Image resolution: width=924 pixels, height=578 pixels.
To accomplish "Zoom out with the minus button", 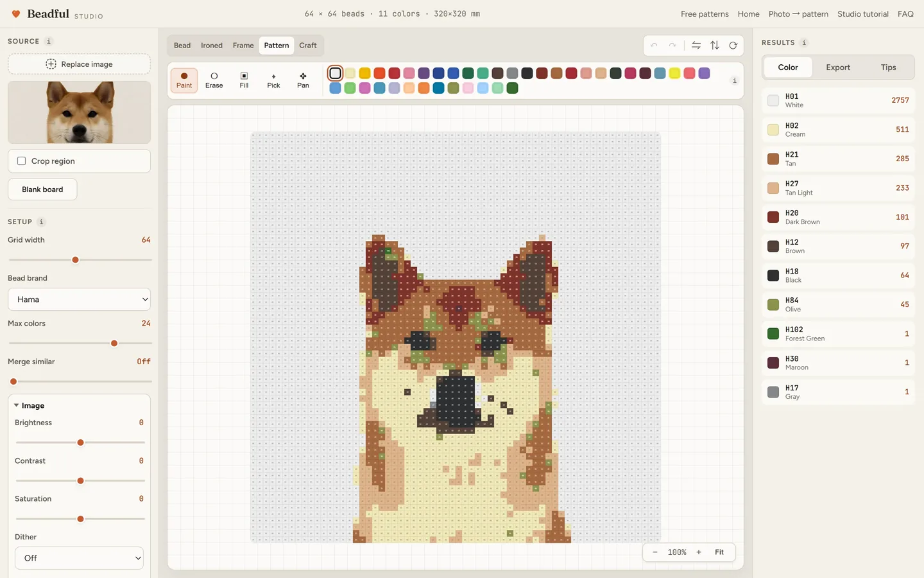I will click(x=654, y=552).
